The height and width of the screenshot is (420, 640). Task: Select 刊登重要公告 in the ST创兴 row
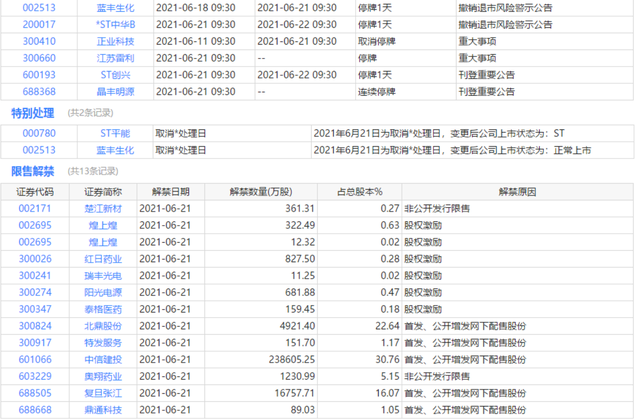[487, 75]
